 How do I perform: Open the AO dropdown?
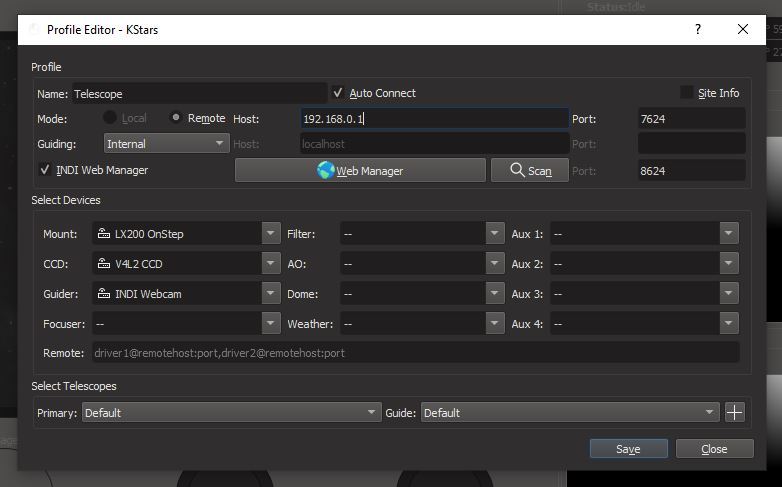[x=495, y=263]
